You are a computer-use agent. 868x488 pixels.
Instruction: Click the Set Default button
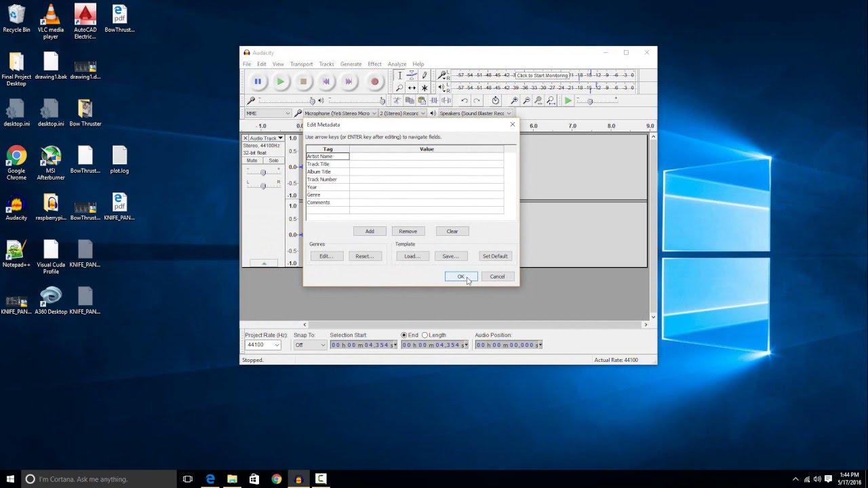tap(495, 256)
